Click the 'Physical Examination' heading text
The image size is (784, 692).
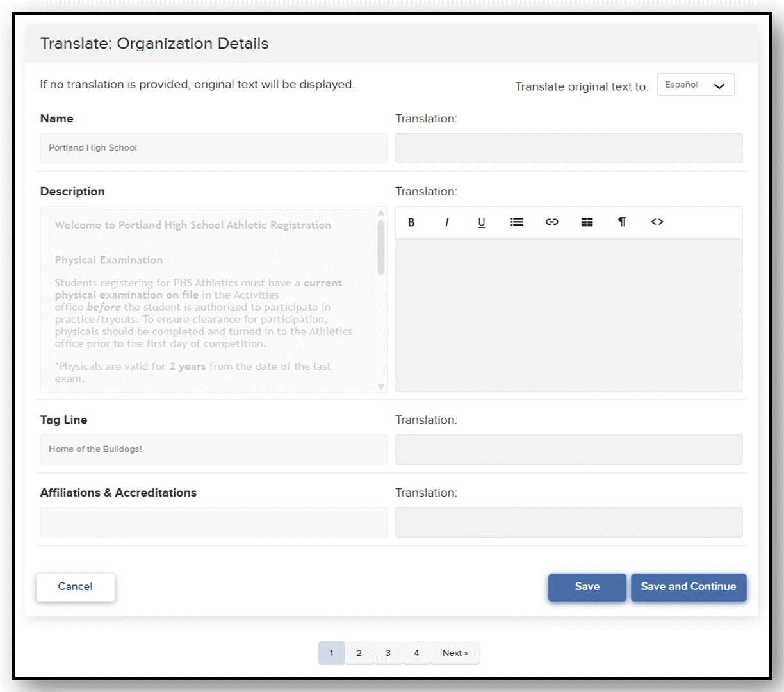coord(109,260)
